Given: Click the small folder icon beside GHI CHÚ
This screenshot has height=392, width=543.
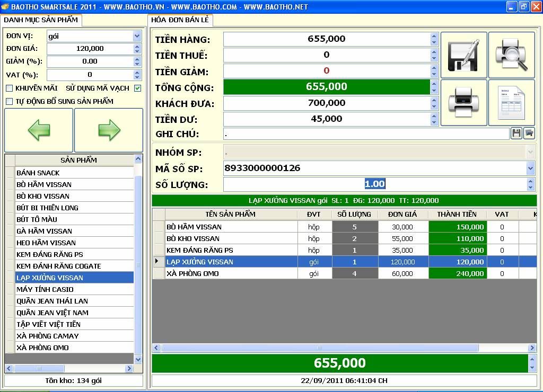Looking at the screenshot, I should click(529, 133).
